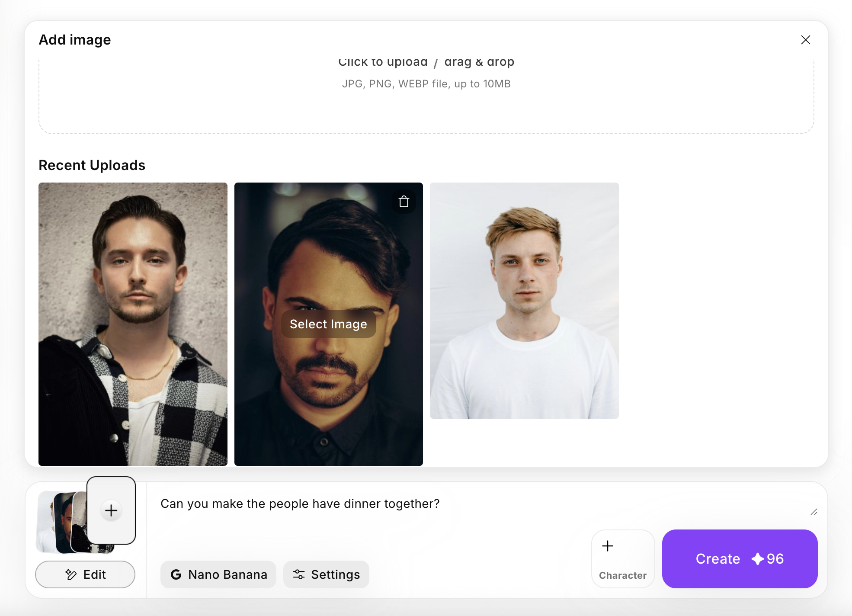Image resolution: width=852 pixels, height=616 pixels.
Task: Select the plaid jacket man photo
Action: tap(133, 324)
